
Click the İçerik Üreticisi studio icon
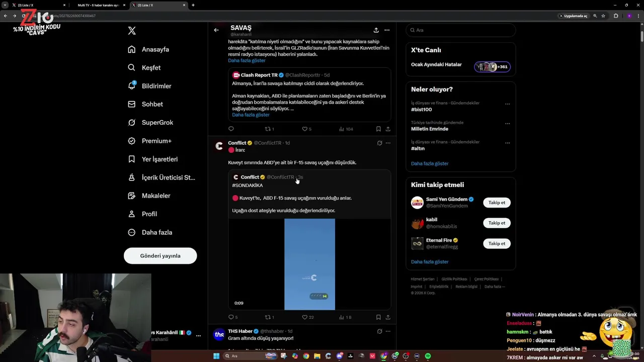pyautogui.click(x=132, y=177)
